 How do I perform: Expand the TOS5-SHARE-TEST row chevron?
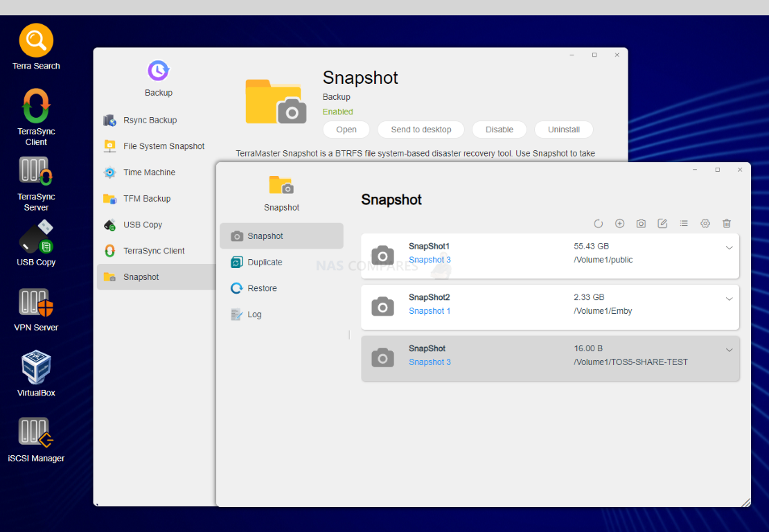pyautogui.click(x=730, y=350)
